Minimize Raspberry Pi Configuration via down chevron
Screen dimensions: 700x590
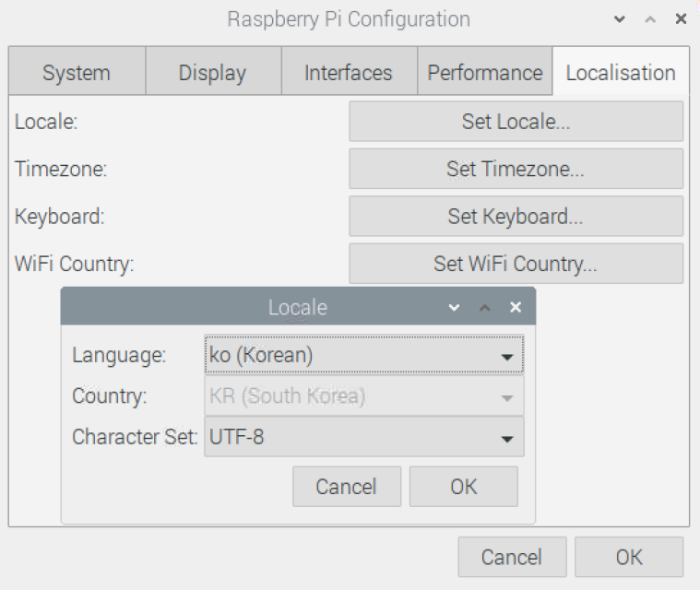coord(619,19)
